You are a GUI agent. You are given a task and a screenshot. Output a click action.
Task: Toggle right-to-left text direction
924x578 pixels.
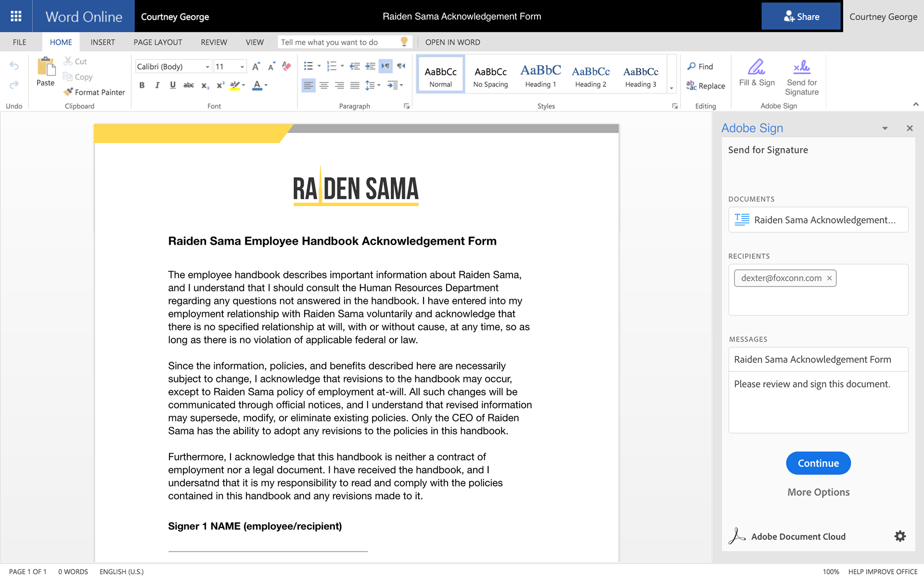click(401, 66)
